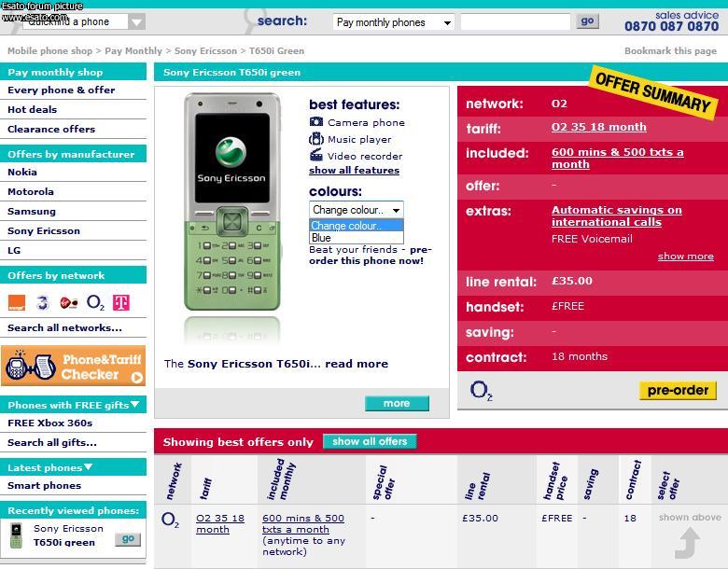Click the T-Mobile network logo
The height and width of the screenshot is (569, 728).
tap(121, 303)
